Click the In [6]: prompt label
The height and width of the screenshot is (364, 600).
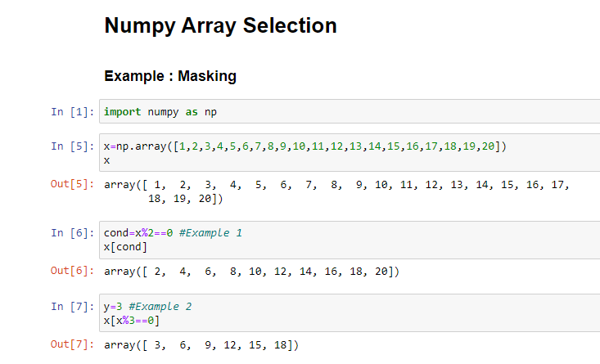pos(73,233)
